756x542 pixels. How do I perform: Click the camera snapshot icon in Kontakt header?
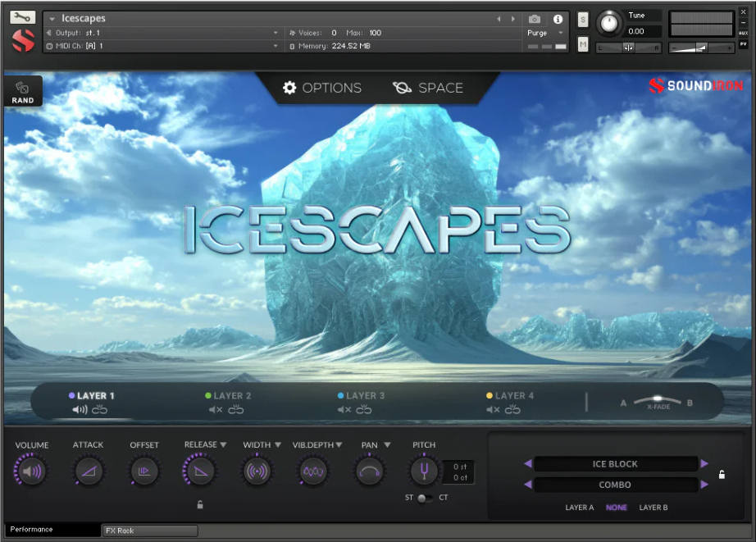coord(535,19)
